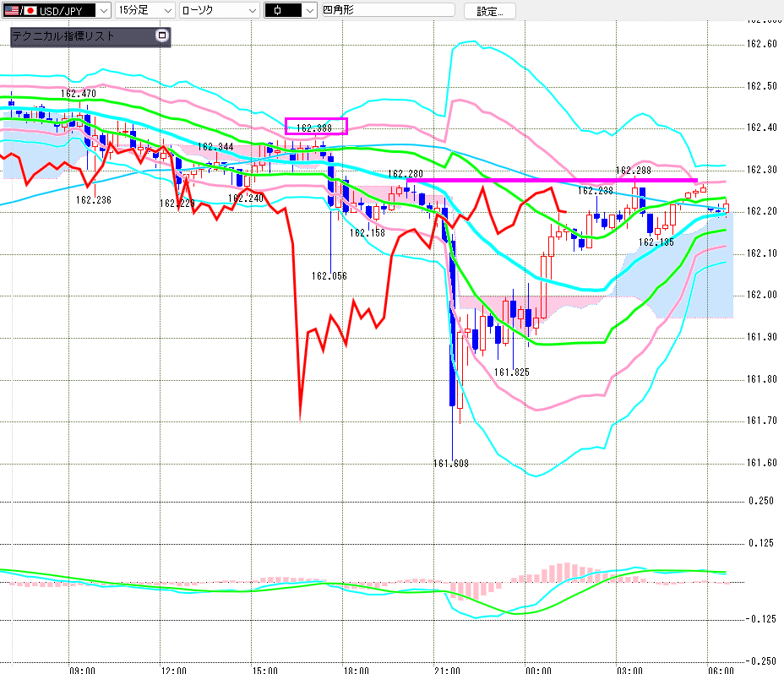
Task: Select the magenta rectangle around 162.388
Action: coord(316,126)
